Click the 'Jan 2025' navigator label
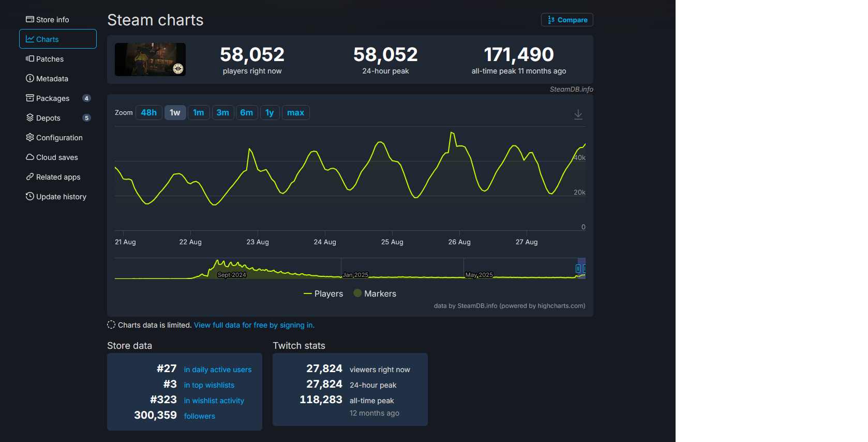The height and width of the screenshot is (442, 868). click(355, 275)
